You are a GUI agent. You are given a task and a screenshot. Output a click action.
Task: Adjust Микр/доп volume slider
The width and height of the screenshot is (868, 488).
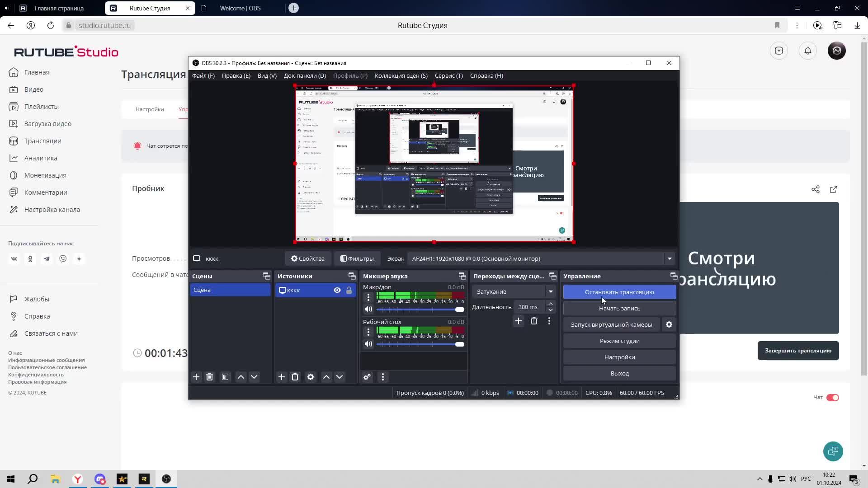tap(420, 310)
